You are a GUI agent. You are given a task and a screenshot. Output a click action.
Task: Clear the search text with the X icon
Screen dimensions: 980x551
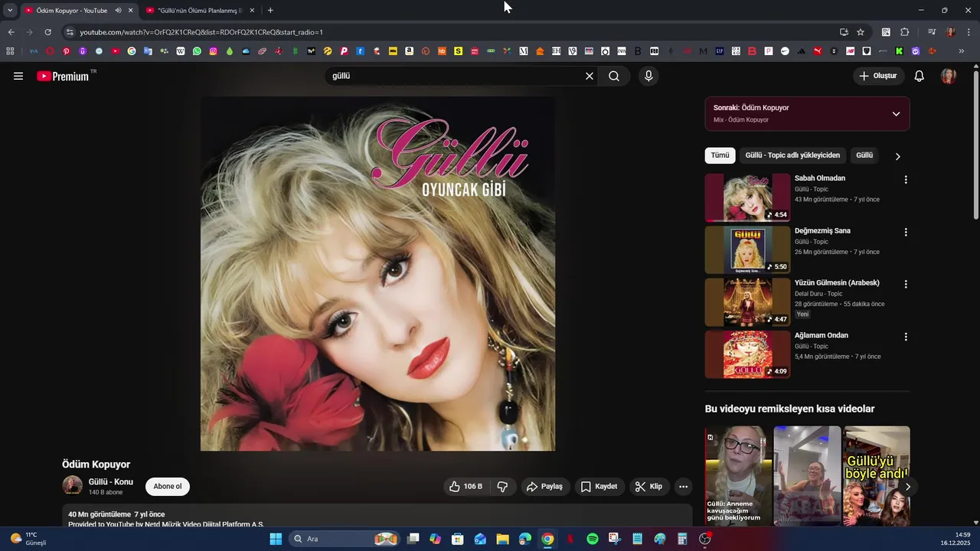point(590,76)
